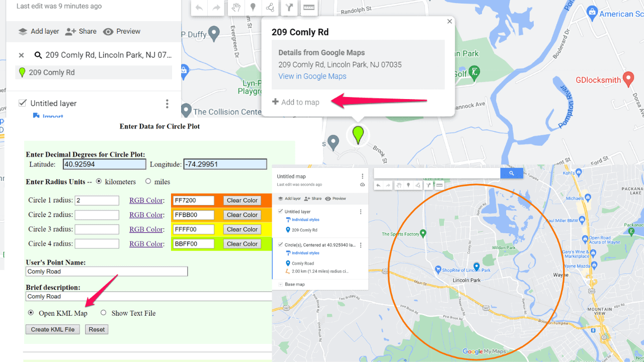Select the add marker tool

253,8
